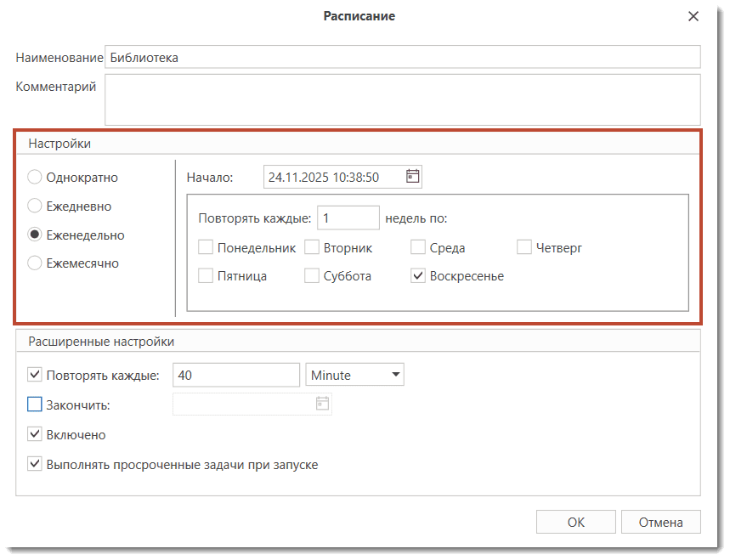Enable the Четверг checkbox

[524, 248]
